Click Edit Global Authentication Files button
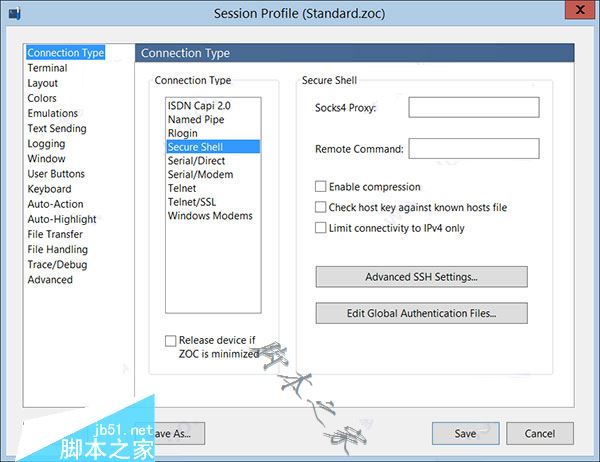Viewport: 600px width, 462px height. 421,314
